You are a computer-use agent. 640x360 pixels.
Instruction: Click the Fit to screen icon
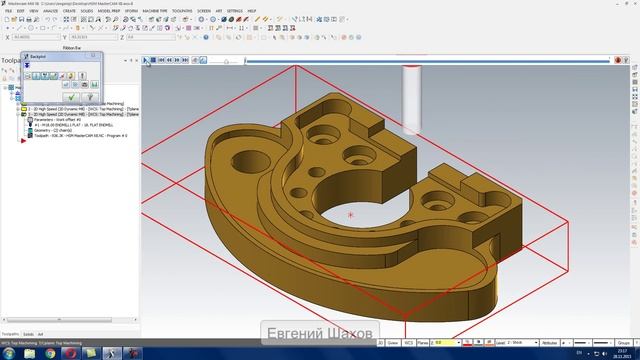pyautogui.click(x=66, y=19)
